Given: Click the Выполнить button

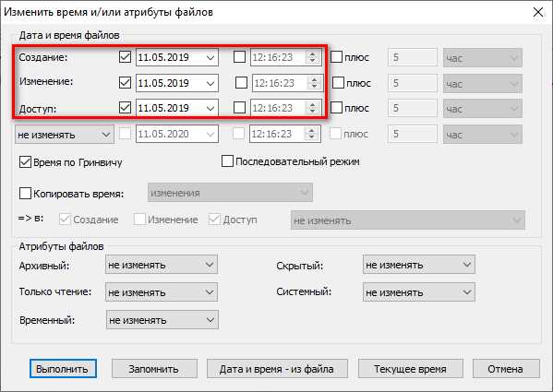Looking at the screenshot, I should click(63, 369).
